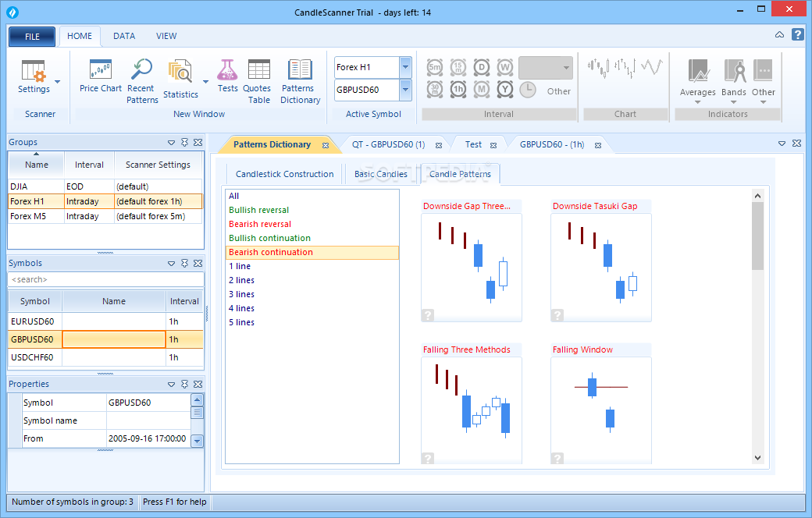Viewport: 812px width, 518px height.
Task: Pin the Symbols panel
Action: [185, 264]
